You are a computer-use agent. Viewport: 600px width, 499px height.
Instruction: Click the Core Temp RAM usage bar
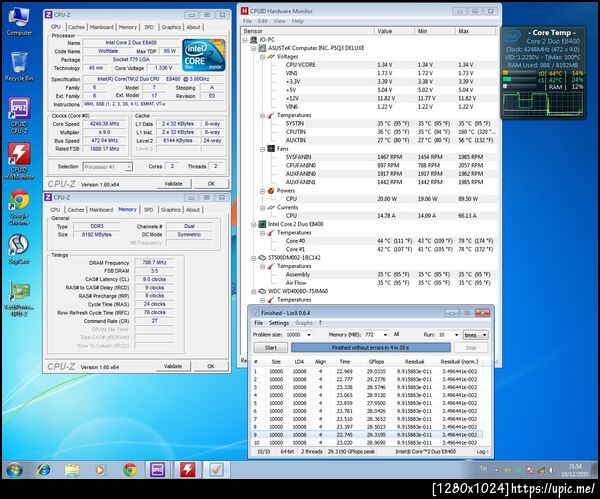520,87
